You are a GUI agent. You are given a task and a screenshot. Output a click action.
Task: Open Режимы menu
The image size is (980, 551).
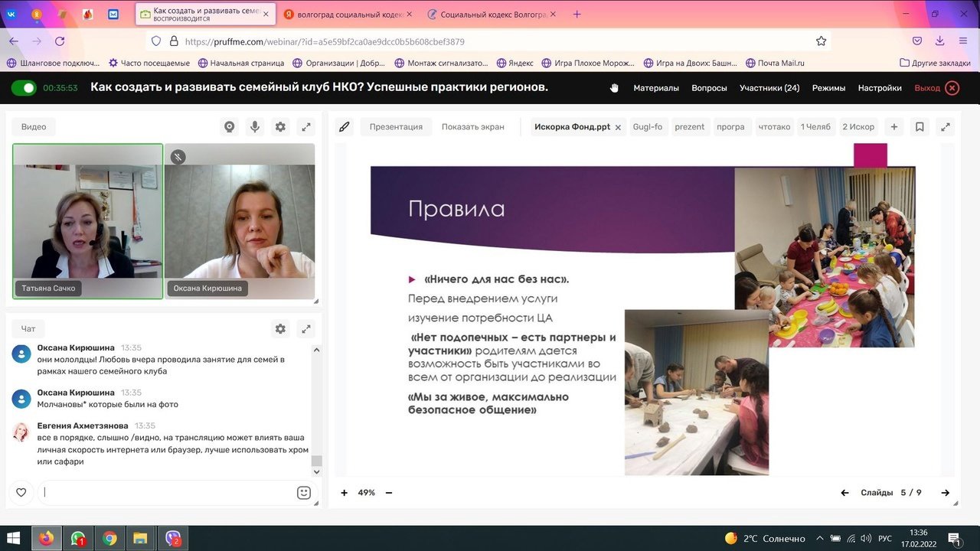tap(828, 88)
